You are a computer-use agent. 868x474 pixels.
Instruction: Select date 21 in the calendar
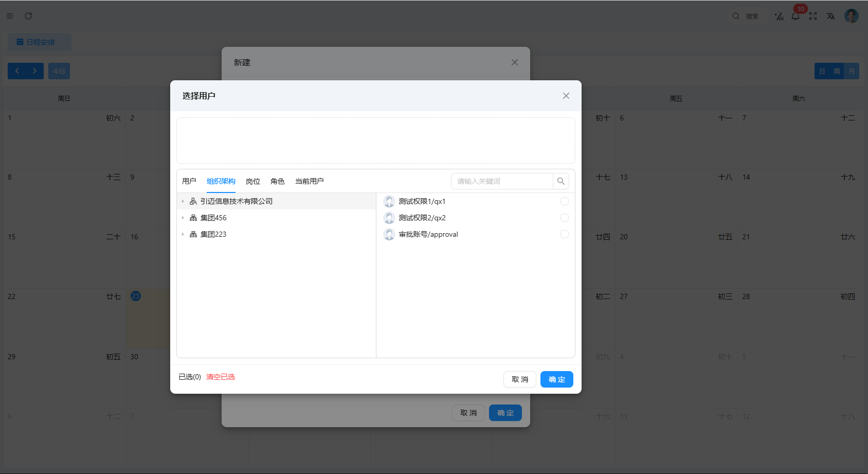coord(746,237)
